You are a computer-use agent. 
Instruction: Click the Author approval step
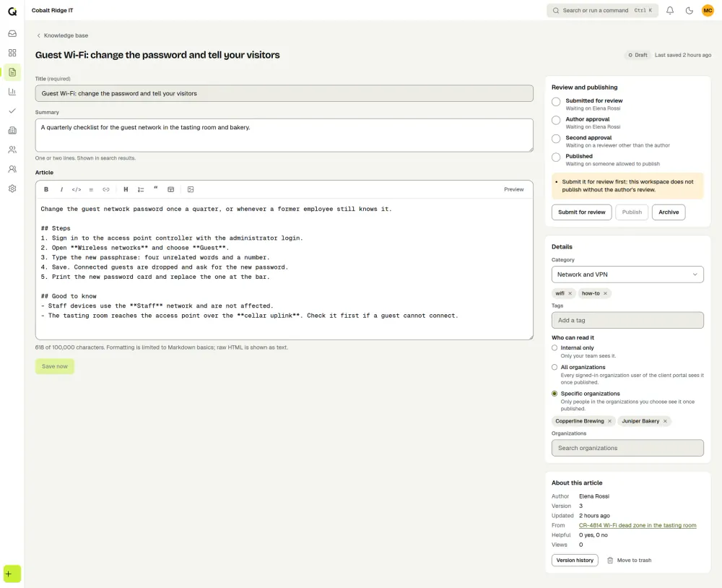pyautogui.click(x=588, y=119)
